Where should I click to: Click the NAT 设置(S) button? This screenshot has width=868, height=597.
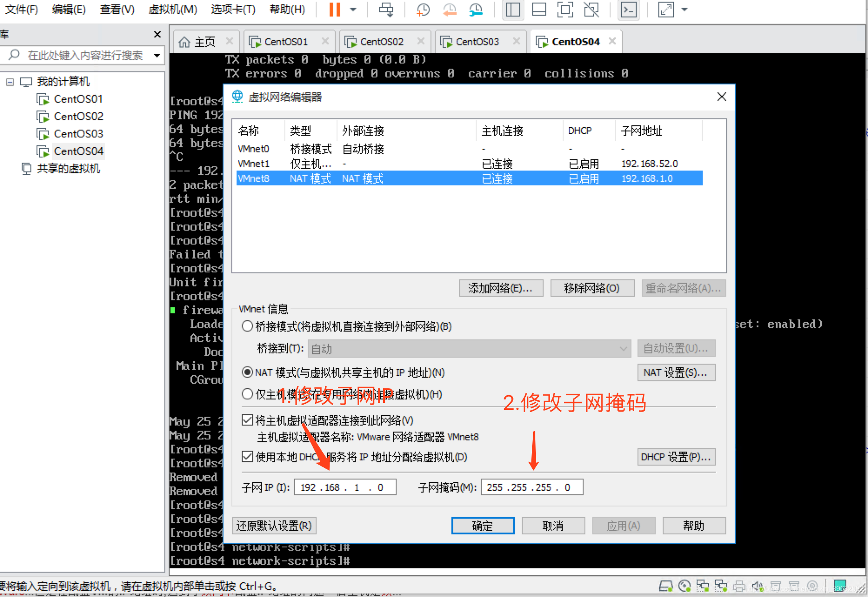(x=675, y=372)
